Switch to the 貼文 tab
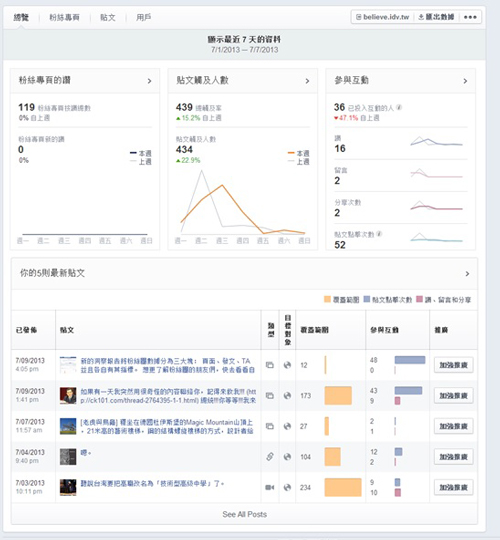 pyautogui.click(x=108, y=17)
